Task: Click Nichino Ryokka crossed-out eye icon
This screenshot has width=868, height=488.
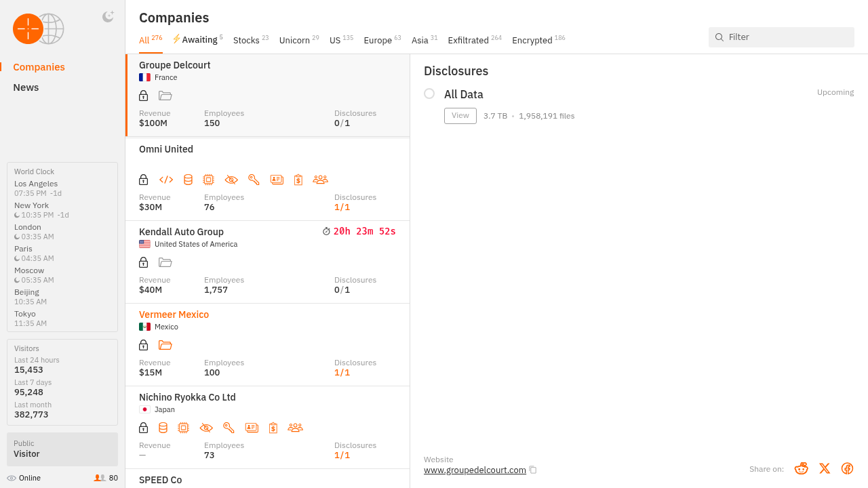Action: point(206,428)
